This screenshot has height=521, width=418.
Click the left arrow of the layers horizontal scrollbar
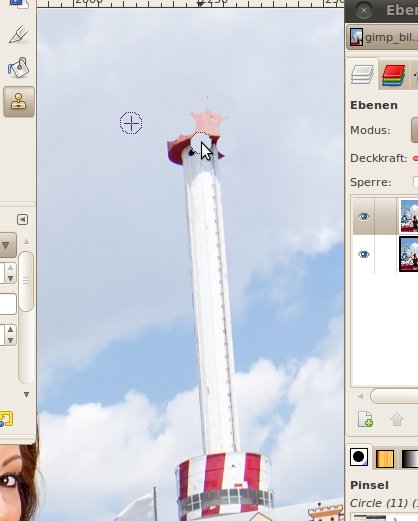360,396
